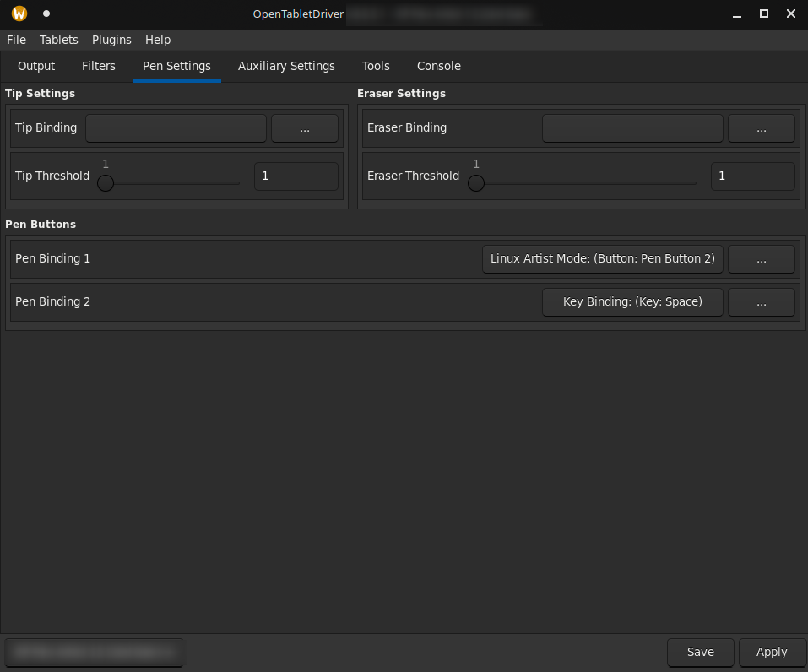Click the Pen Binding 1 label
Image resolution: width=808 pixels, height=672 pixels.
(52, 258)
